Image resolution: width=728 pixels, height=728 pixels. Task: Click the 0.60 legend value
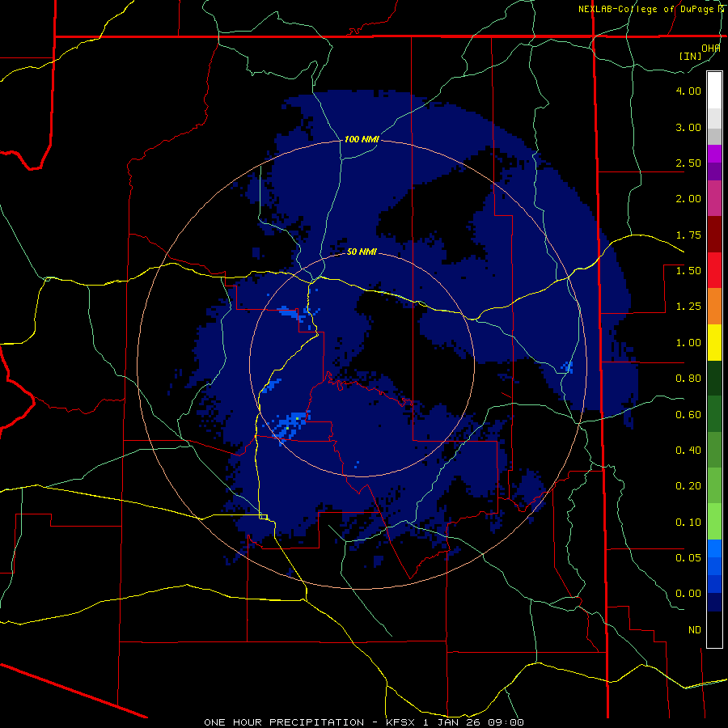tap(688, 415)
